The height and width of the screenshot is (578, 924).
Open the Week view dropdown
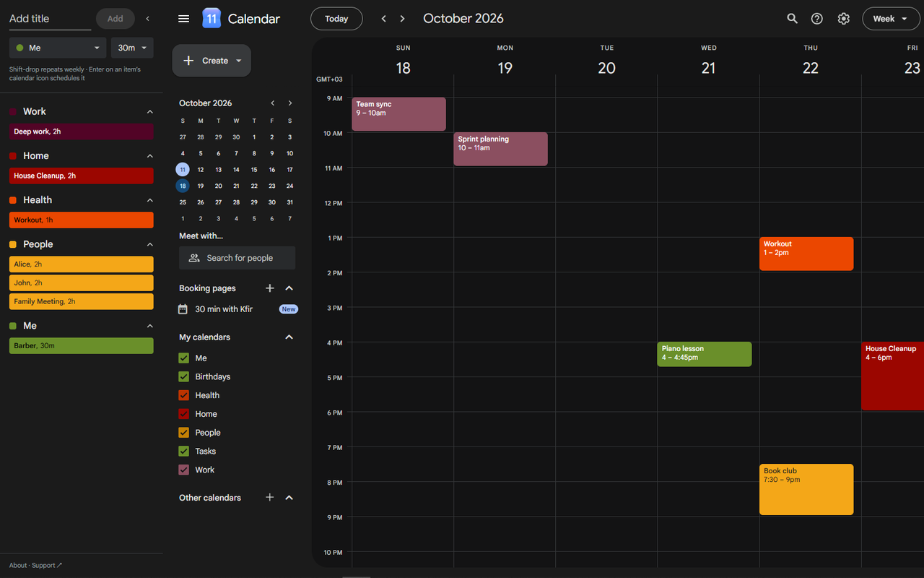point(891,19)
